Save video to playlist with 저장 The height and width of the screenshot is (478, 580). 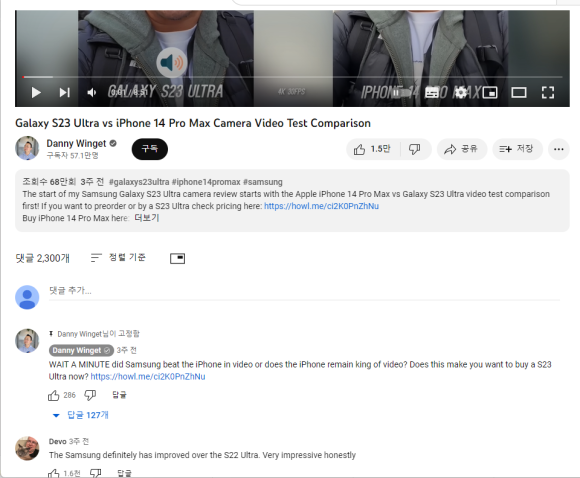pos(516,149)
